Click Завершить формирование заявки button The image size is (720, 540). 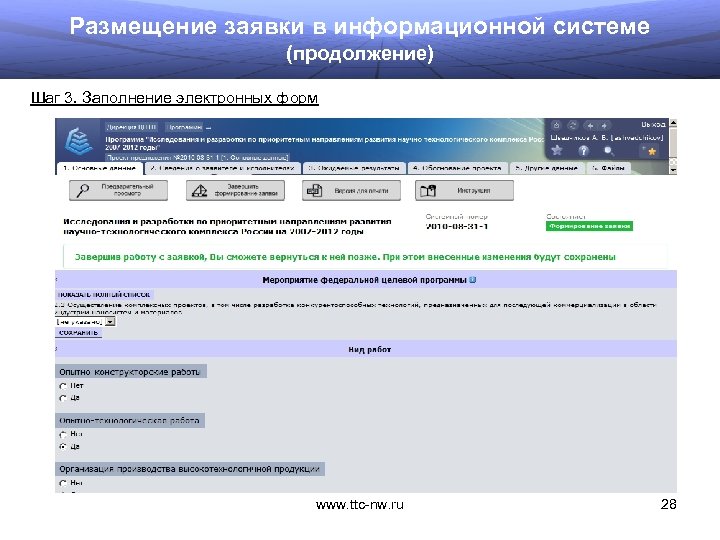coord(236,190)
